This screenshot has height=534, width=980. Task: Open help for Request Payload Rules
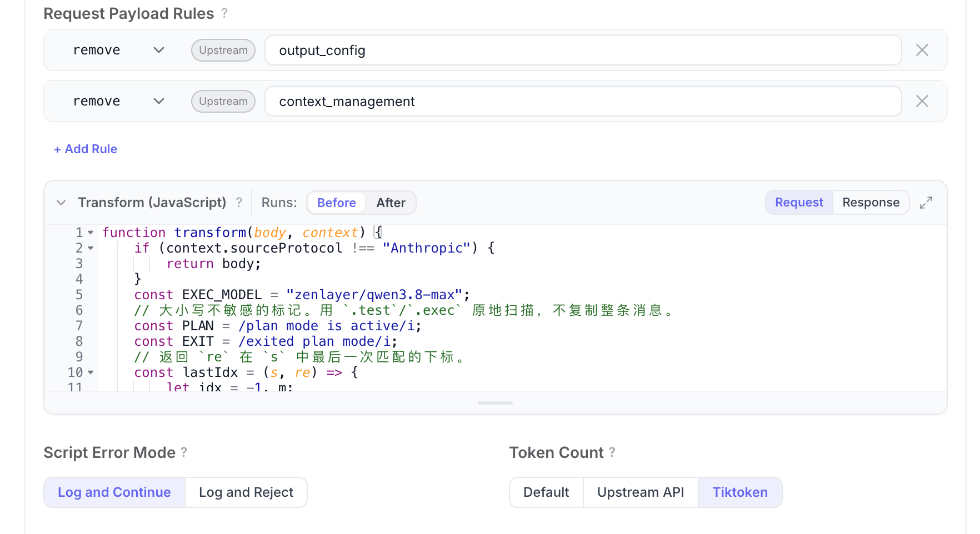point(224,13)
